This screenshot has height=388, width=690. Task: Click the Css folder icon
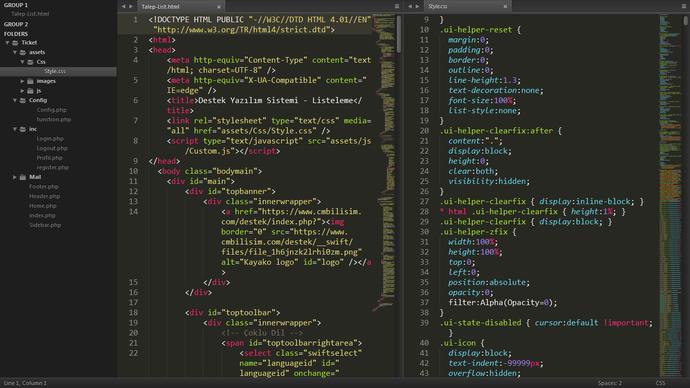coord(30,62)
